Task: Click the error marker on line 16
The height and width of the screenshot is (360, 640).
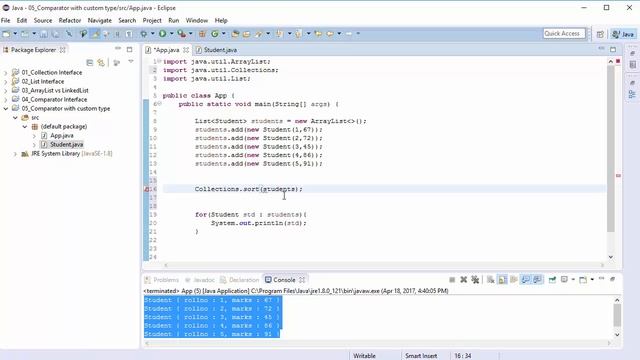Action: click(147, 189)
